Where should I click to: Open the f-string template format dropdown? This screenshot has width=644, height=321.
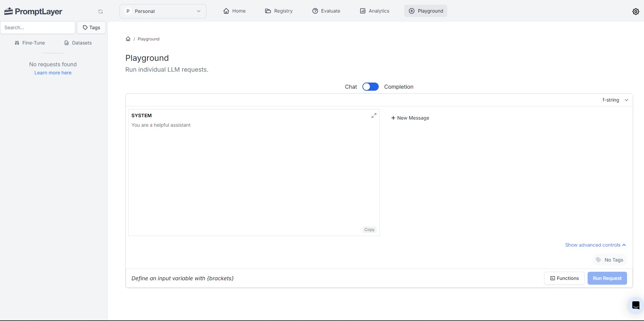coord(615,100)
